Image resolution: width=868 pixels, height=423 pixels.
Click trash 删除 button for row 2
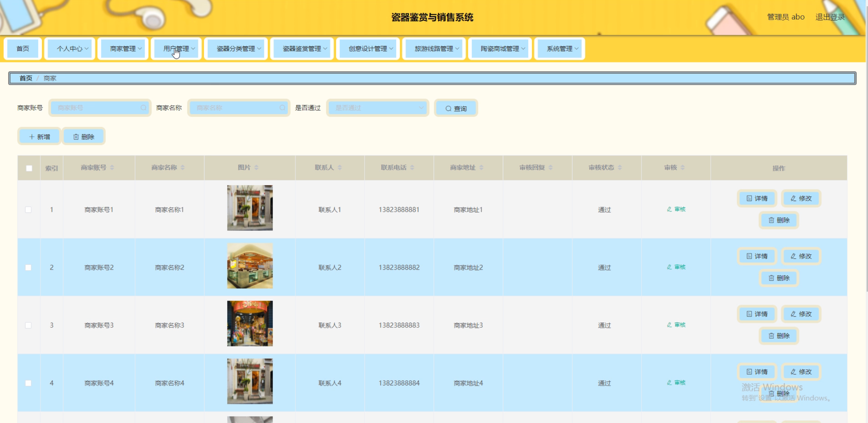point(779,278)
